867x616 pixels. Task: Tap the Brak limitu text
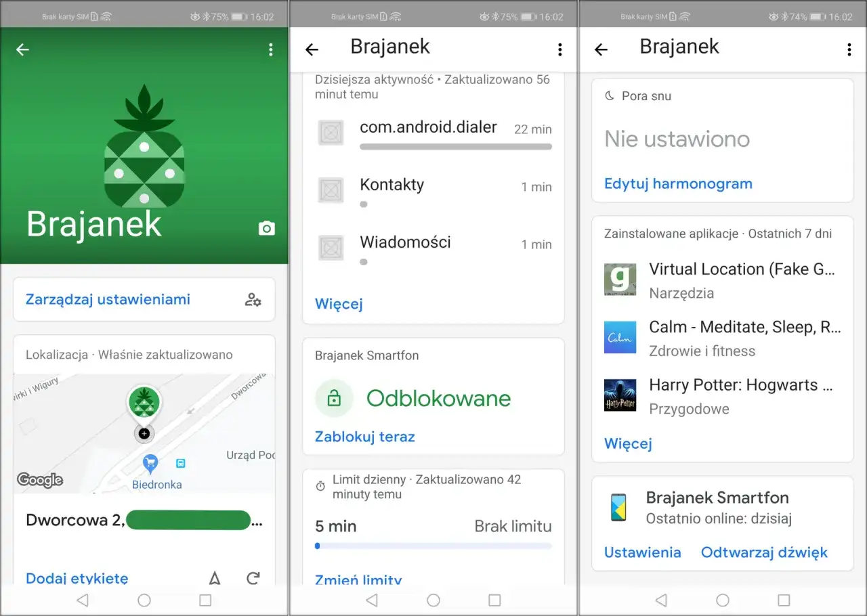(x=513, y=526)
